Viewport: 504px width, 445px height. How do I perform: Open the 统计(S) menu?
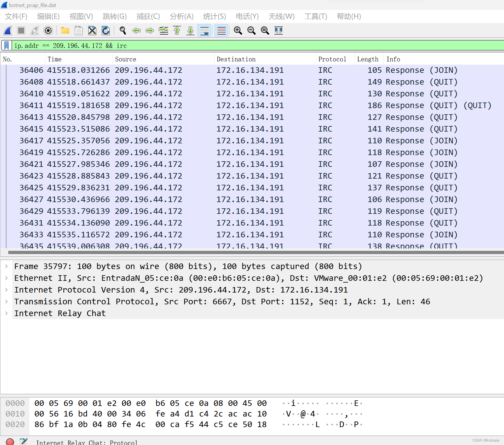point(215,16)
